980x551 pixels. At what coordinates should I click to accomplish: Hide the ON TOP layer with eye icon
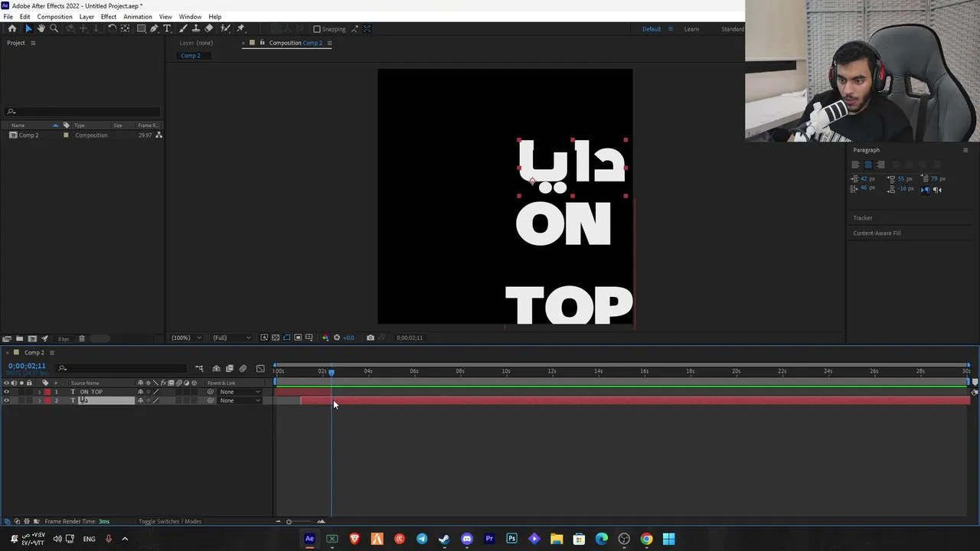(6, 392)
